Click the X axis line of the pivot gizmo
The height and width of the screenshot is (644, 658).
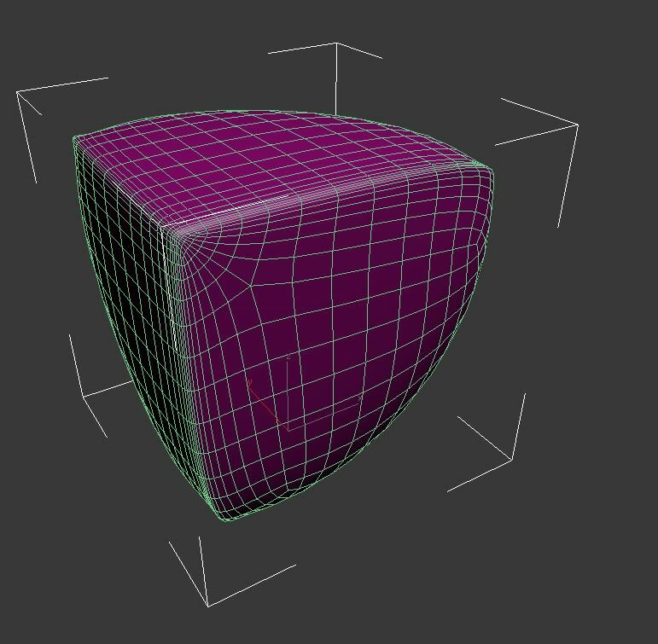click(x=324, y=414)
